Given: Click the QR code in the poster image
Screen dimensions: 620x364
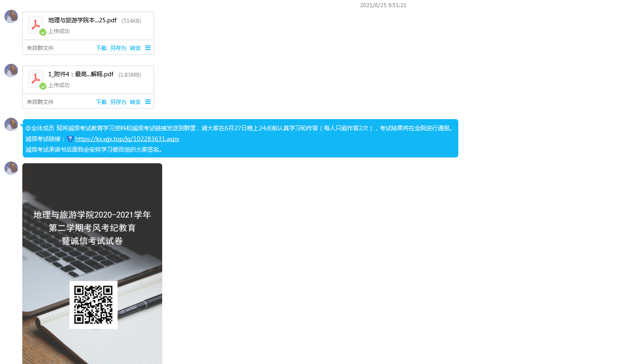Looking at the screenshot, I should click(x=93, y=305).
